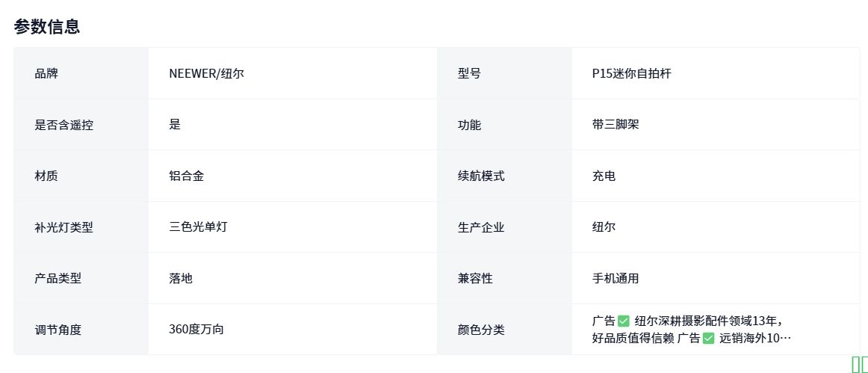Click the 落地 product type value
This screenshot has width=868, height=373.
point(181,278)
